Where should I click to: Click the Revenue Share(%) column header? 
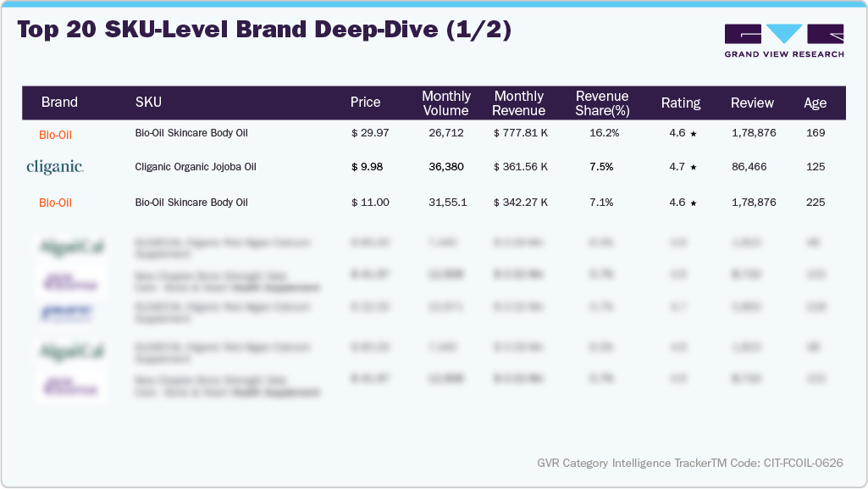pyautogui.click(x=602, y=103)
